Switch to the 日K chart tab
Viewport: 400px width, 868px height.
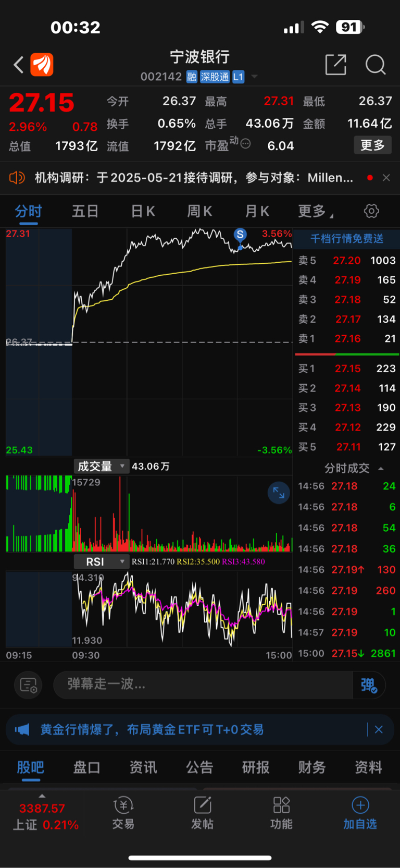[143, 211]
